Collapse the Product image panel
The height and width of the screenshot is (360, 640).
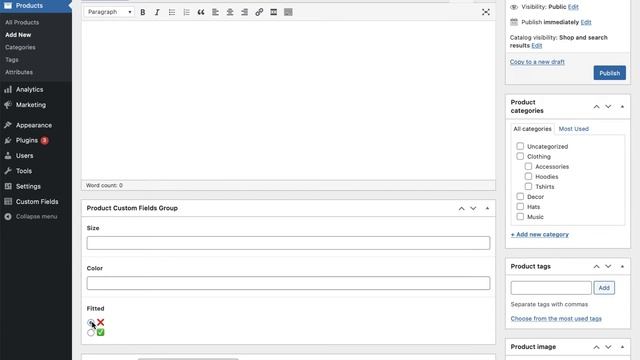click(x=622, y=347)
